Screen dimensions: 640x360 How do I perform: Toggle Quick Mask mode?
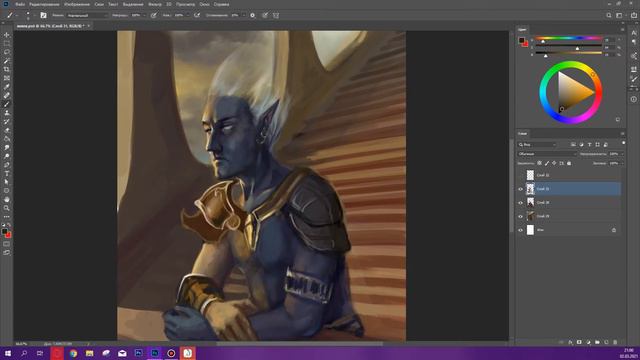(x=7, y=244)
